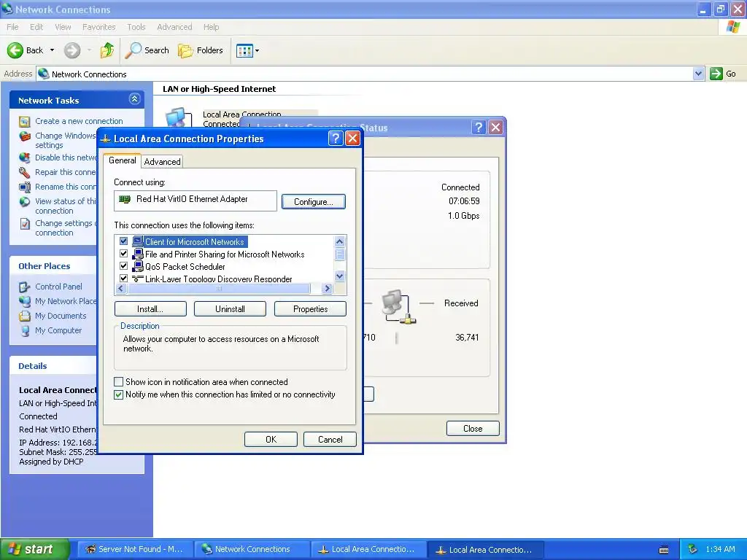
Task: Switch to the Server Not Found taskbar button
Action: pyautogui.click(x=135, y=549)
